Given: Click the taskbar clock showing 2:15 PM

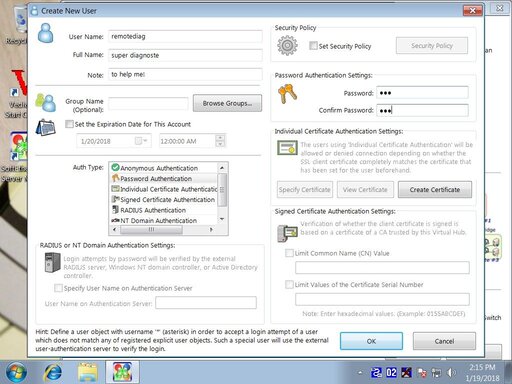Looking at the screenshot, I should [x=482, y=373].
